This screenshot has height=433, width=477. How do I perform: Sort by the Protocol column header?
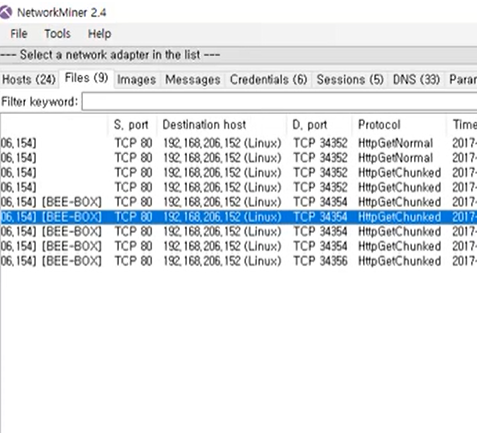coord(399,125)
